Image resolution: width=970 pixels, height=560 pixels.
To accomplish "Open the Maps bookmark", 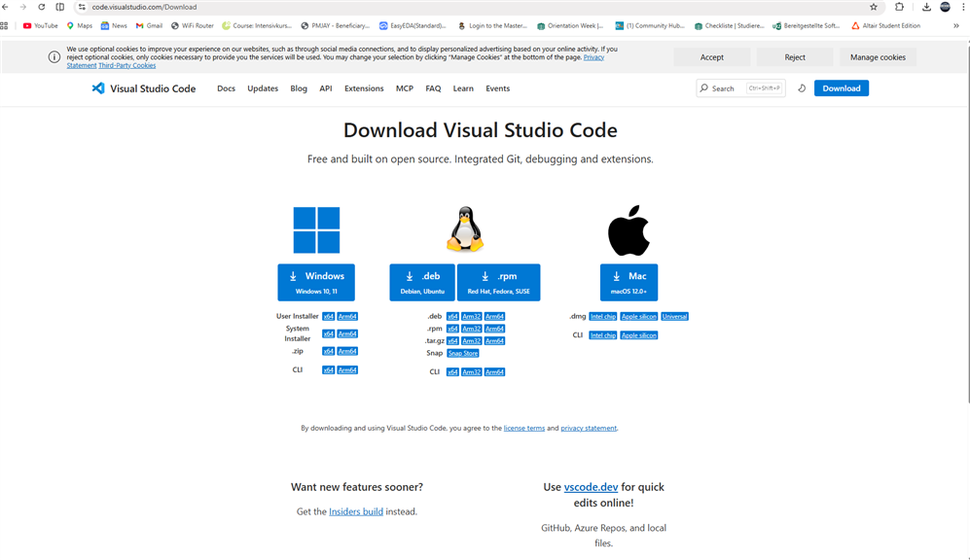I will coord(79,26).
